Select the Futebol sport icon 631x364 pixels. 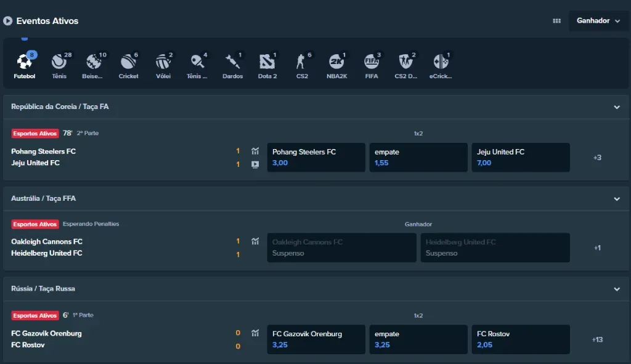click(24, 62)
